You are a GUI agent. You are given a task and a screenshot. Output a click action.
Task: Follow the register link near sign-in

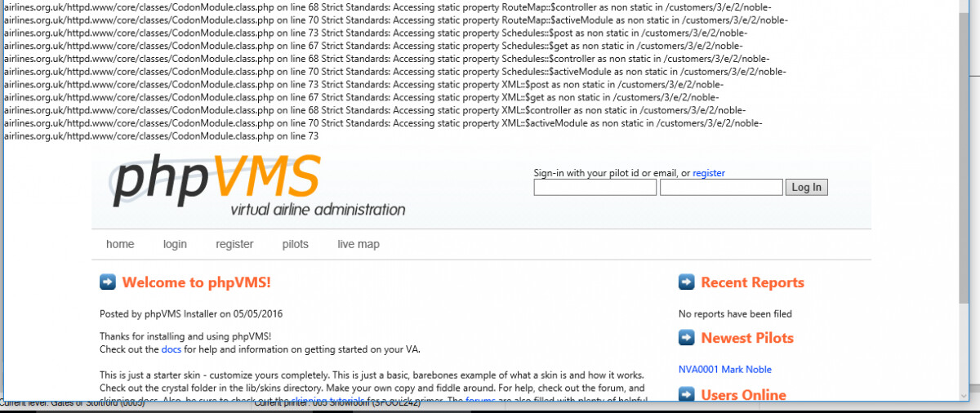tap(709, 173)
